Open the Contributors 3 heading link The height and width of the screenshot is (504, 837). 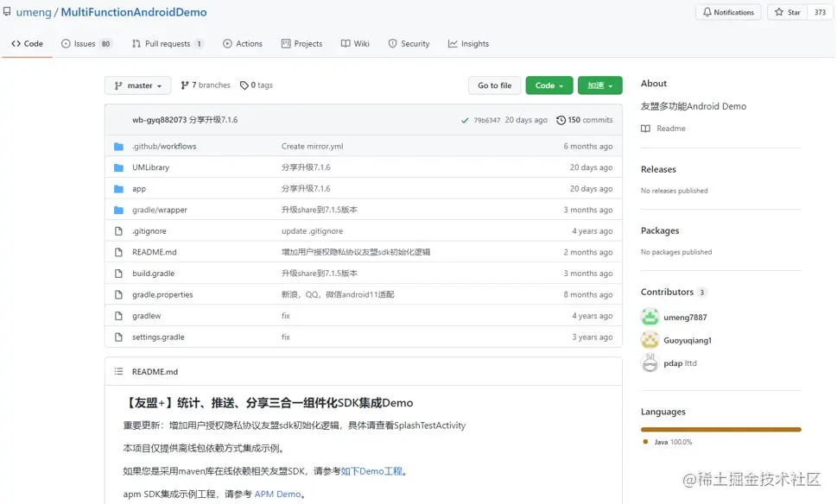click(x=674, y=292)
